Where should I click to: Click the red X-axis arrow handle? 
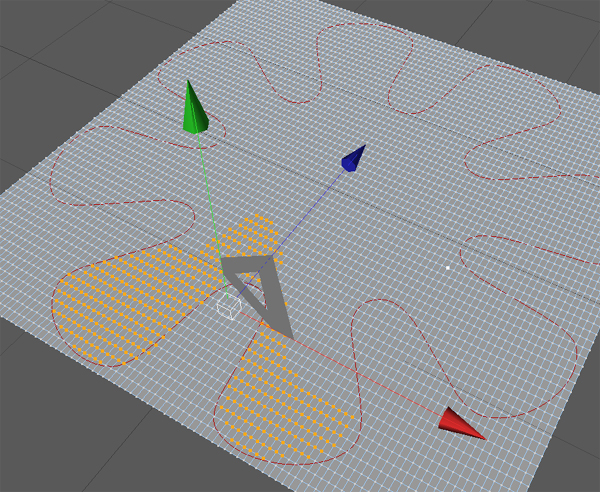[461, 424]
